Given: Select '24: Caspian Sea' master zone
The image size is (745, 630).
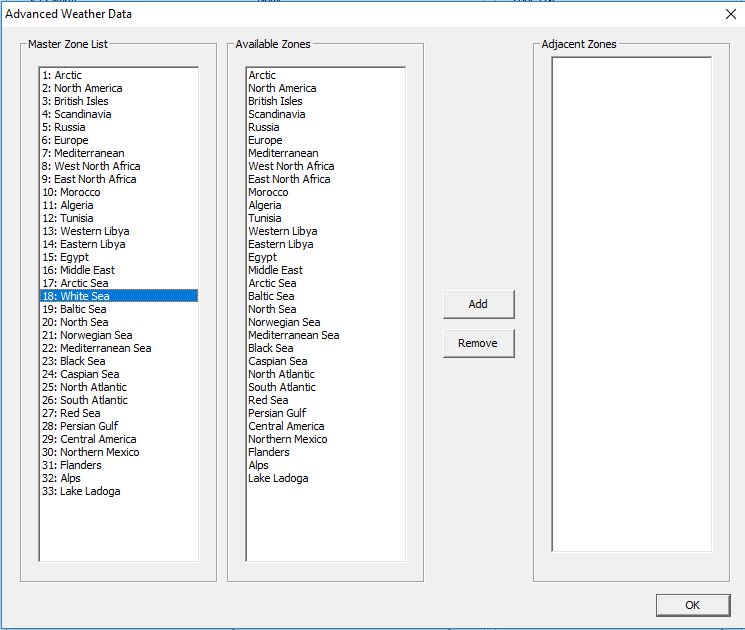Looking at the screenshot, I should point(119,374).
